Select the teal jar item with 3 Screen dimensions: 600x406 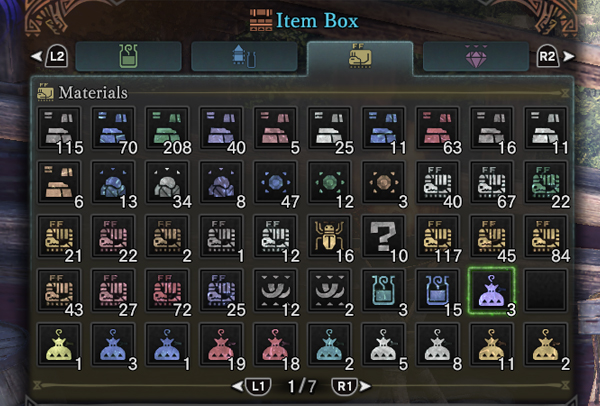click(x=383, y=291)
